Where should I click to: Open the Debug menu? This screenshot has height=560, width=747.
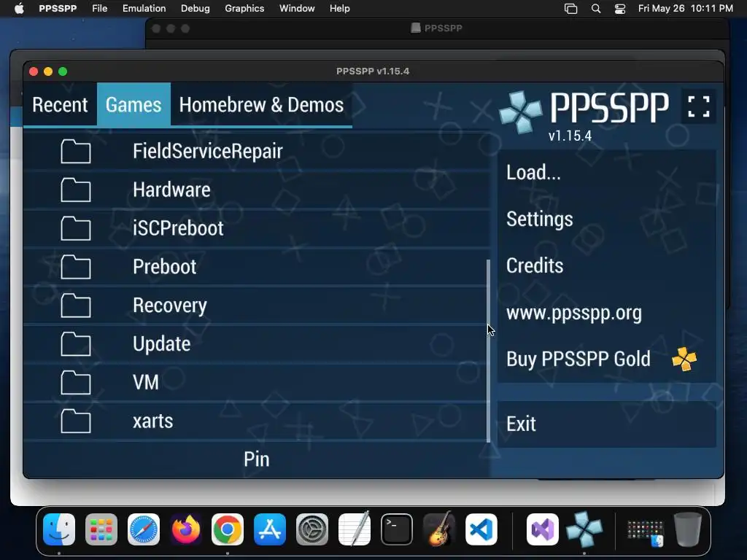196,9
